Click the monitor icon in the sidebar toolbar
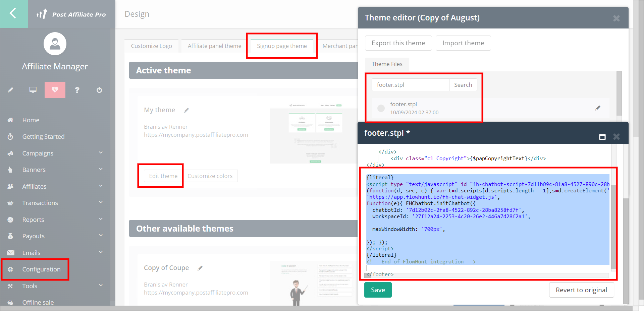This screenshot has width=644, height=311. (33, 90)
